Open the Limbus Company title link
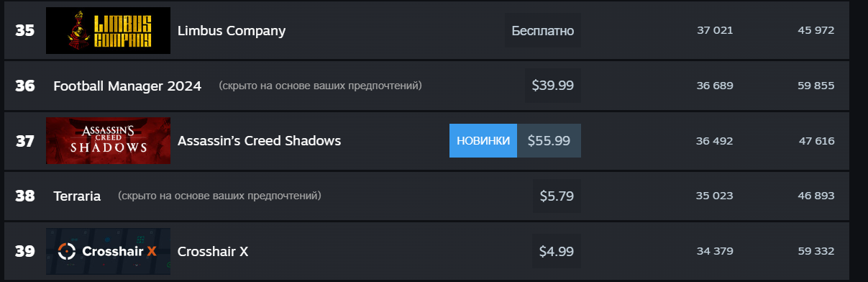 click(232, 31)
